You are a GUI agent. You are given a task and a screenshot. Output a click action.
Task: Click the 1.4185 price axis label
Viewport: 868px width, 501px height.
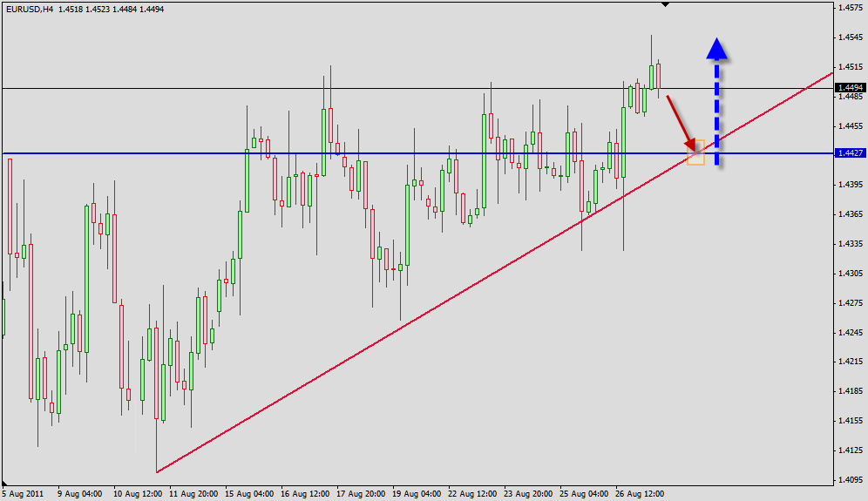point(851,391)
